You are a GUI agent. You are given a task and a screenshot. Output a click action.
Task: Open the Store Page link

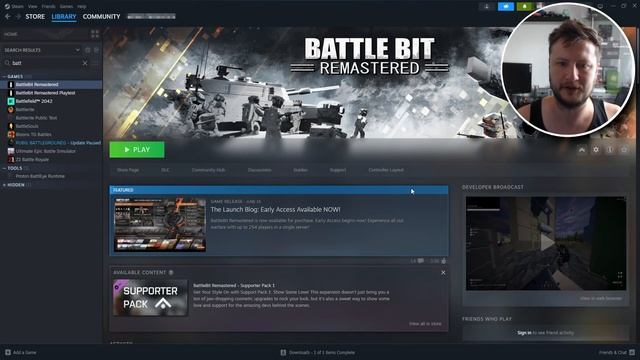128,170
